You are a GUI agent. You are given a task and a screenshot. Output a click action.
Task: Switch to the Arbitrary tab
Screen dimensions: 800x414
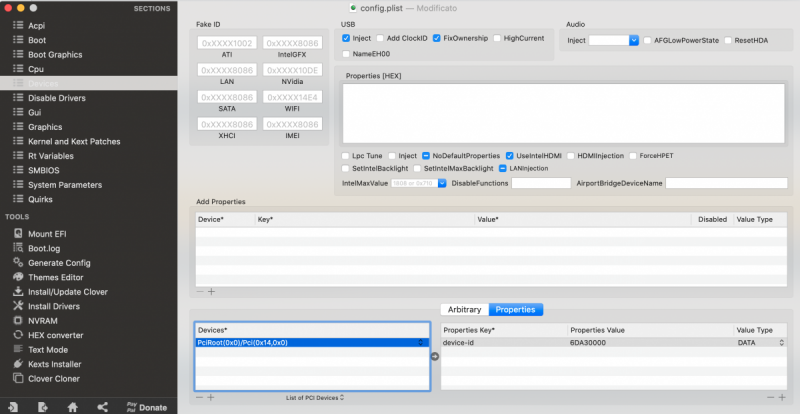click(x=463, y=310)
